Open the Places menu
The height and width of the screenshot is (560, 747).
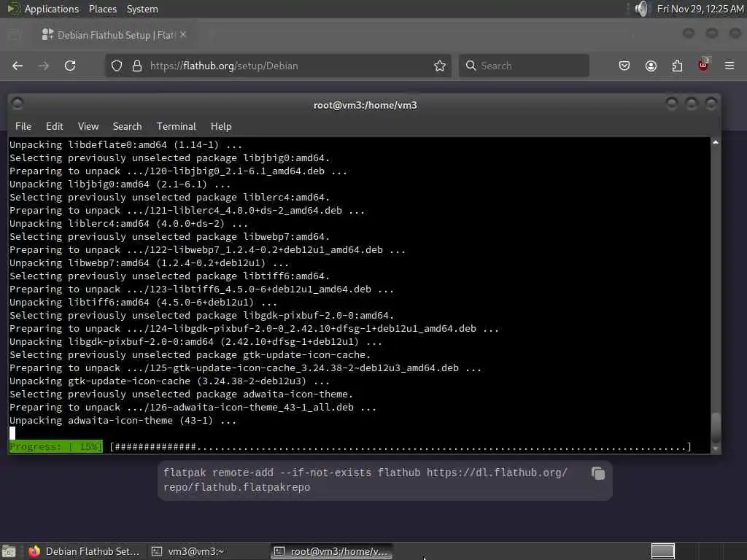coord(102,9)
